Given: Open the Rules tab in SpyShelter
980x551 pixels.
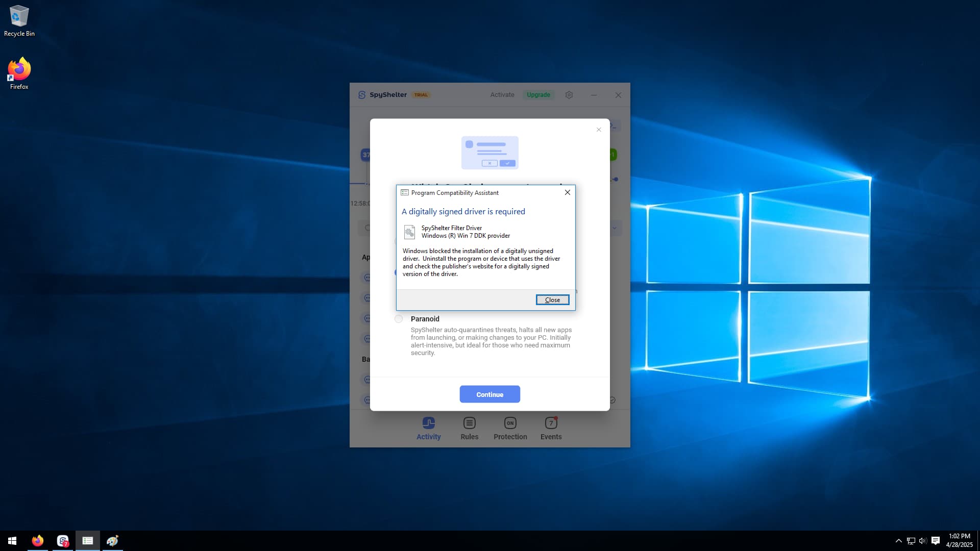Looking at the screenshot, I should click(469, 429).
